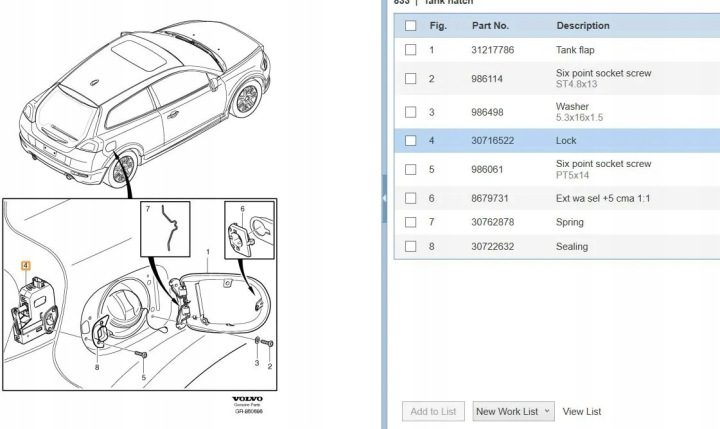Click the Washer description text
Viewport: 720px width, 429px height.
pos(572,107)
